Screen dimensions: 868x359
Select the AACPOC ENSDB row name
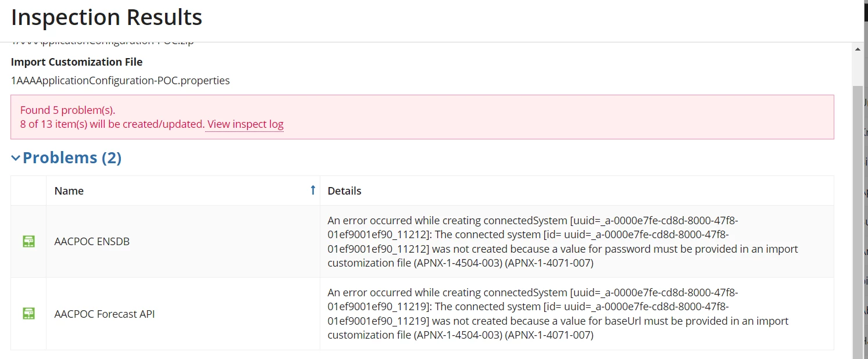pos(92,242)
